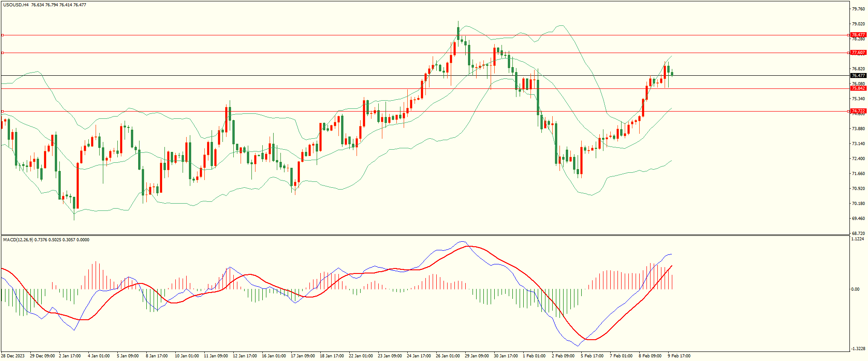Click the 73.880 price axis label
The width and height of the screenshot is (868, 361).
click(x=858, y=129)
